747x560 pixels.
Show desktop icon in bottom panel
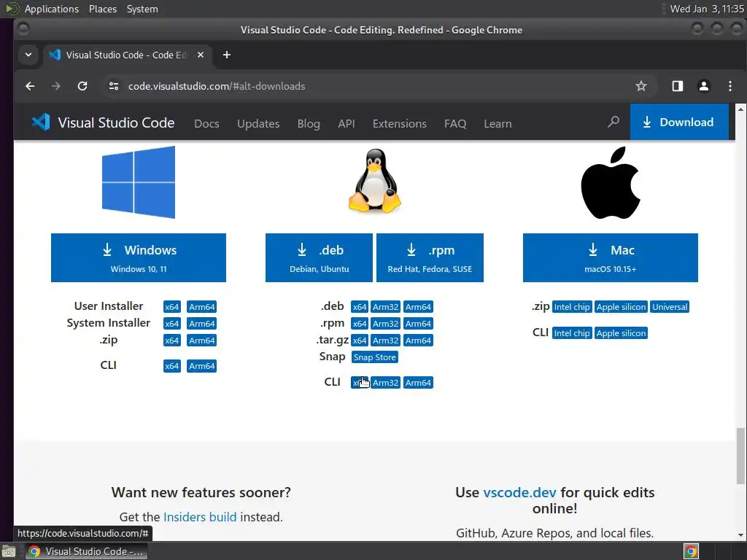9,551
